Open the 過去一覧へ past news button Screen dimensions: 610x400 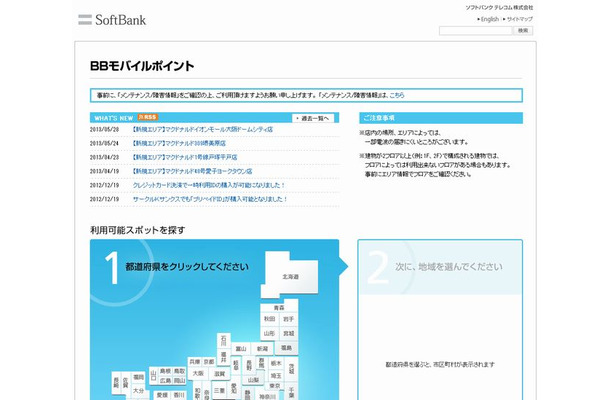(313, 118)
